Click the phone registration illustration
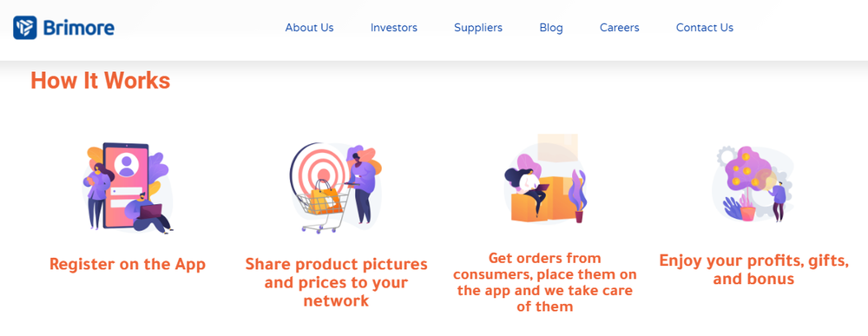The width and height of the screenshot is (868, 336). [x=128, y=187]
